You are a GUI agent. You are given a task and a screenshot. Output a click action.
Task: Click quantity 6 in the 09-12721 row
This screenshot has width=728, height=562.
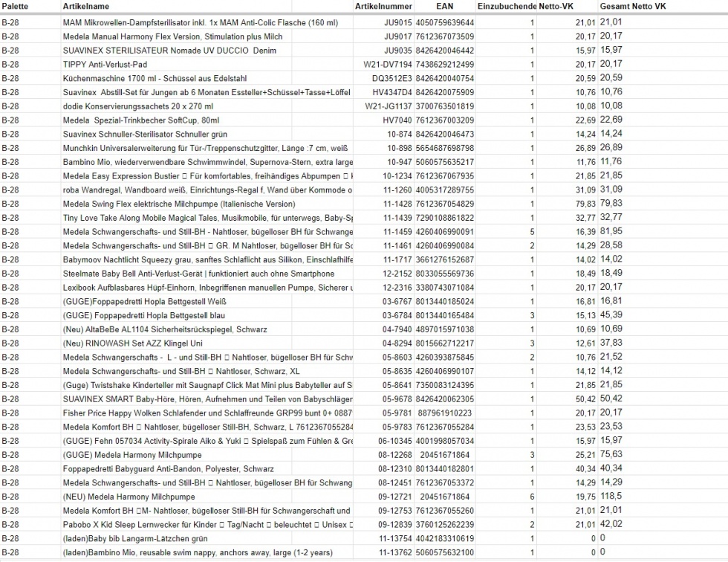coord(532,496)
